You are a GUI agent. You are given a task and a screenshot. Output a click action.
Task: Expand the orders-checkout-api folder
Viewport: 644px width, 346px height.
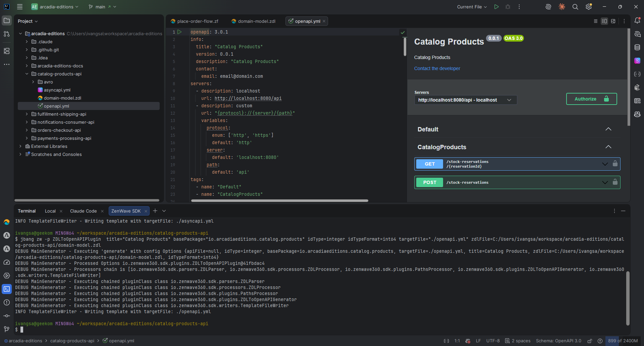pos(27,130)
